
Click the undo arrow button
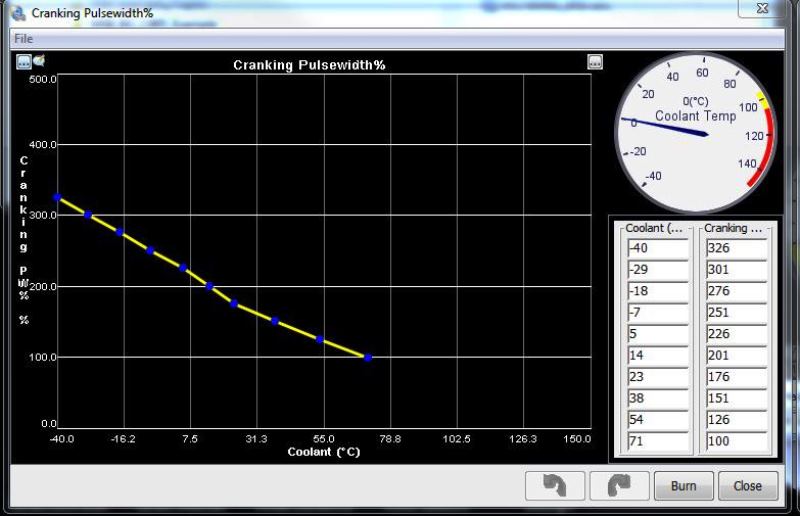[555, 486]
